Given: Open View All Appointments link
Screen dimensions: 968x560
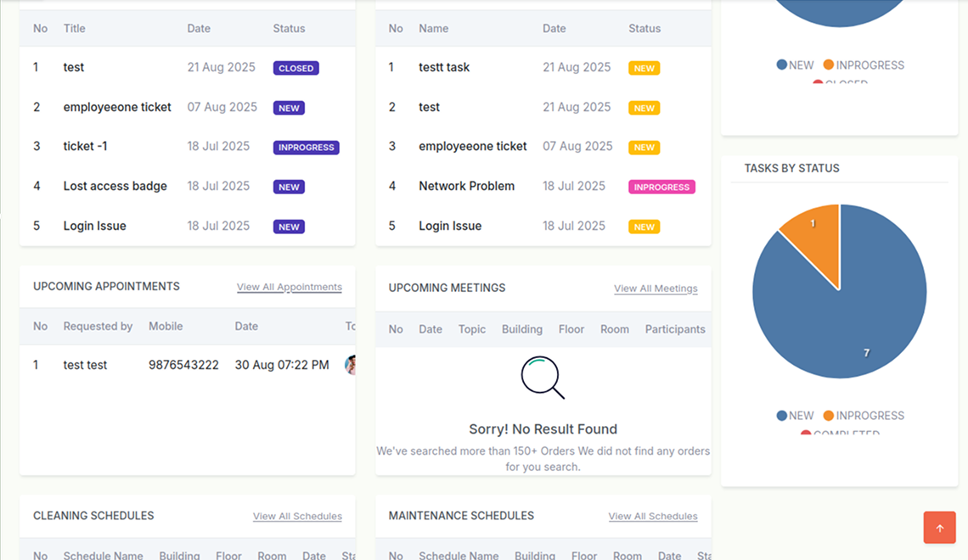Looking at the screenshot, I should 289,287.
